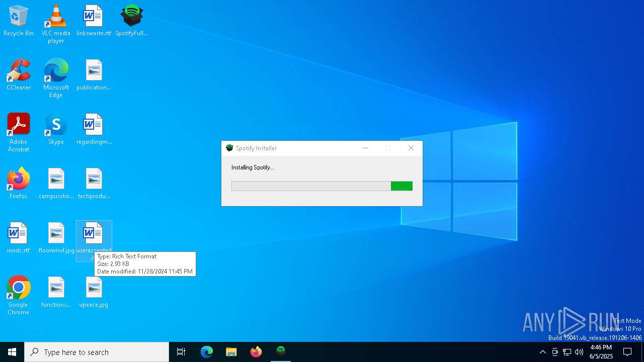Image resolution: width=644 pixels, height=362 pixels.
Task: Open the notification center
Action: coord(627,352)
